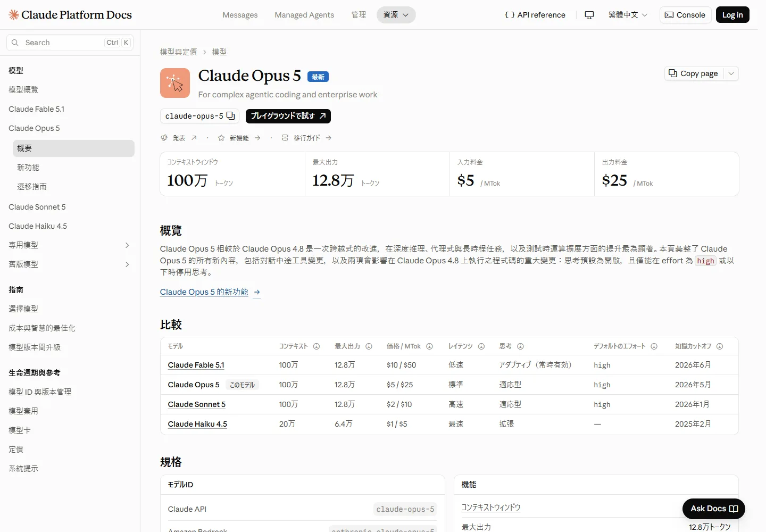766x532 pixels.
Task: Follow the Claude Opus 5 的新功能 link
Action: (204, 292)
